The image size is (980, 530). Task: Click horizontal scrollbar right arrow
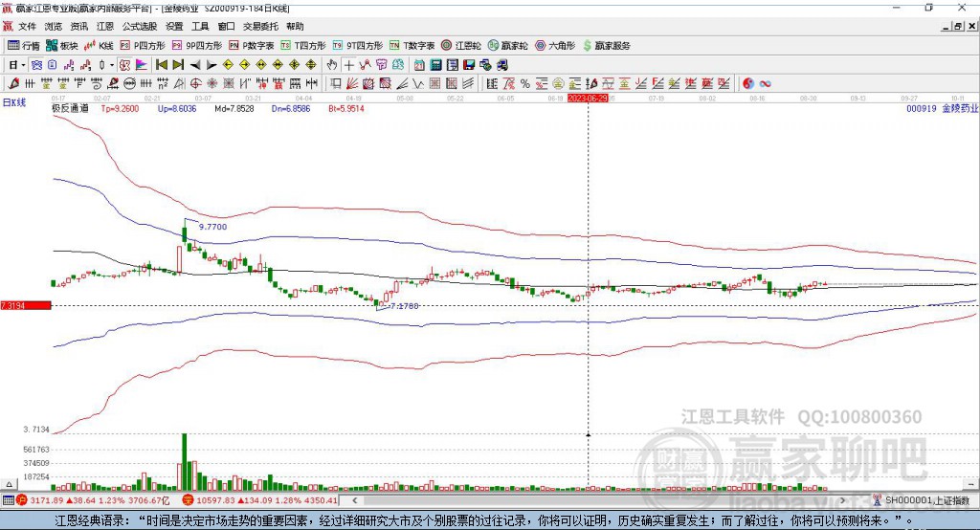(x=842, y=500)
